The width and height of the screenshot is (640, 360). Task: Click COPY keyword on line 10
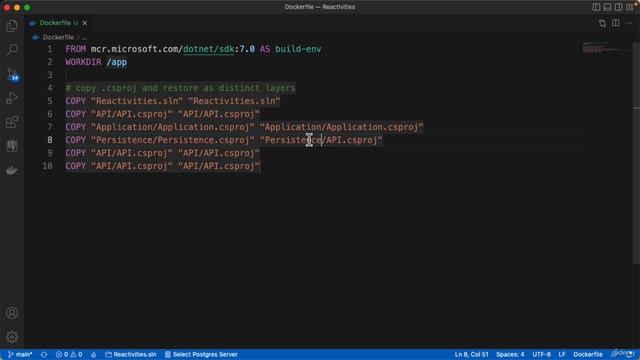76,166
